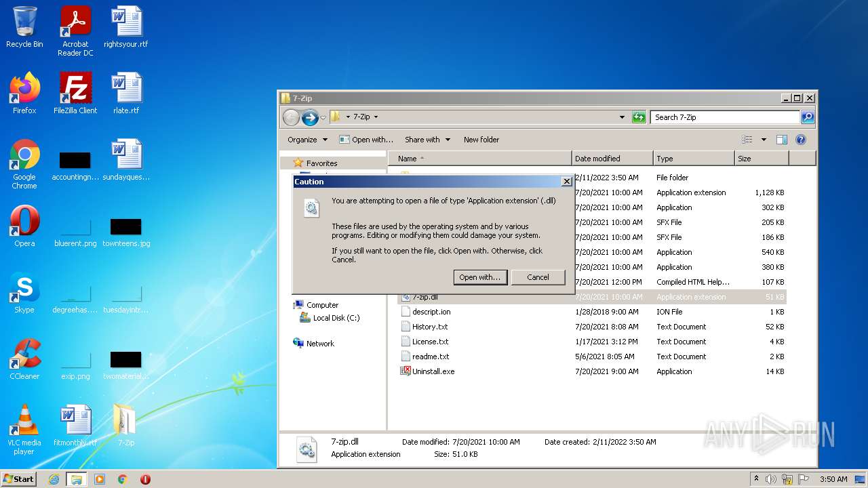Select Network in navigation pane
The height and width of the screenshot is (488, 868).
coord(320,344)
